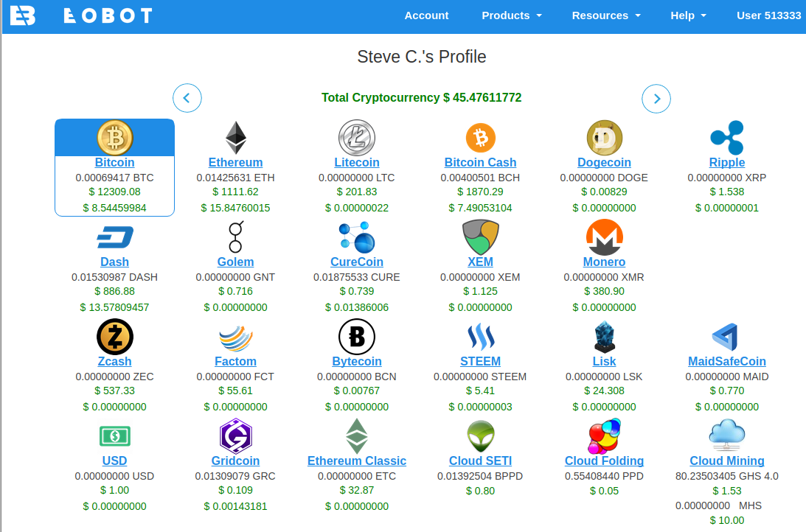Click the CureCoin molecule icon

click(x=357, y=237)
